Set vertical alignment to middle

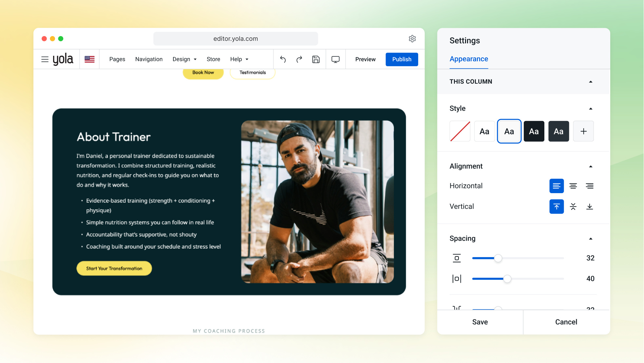573,207
